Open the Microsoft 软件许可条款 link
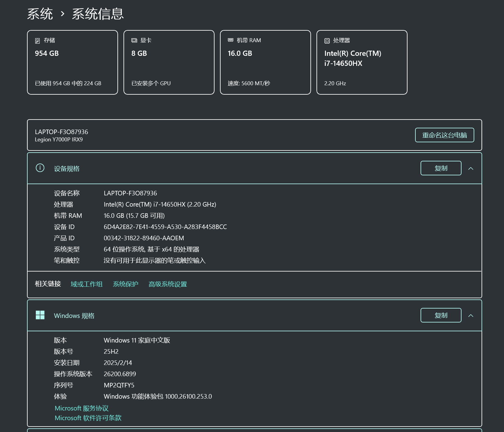The image size is (504, 432). [88, 418]
